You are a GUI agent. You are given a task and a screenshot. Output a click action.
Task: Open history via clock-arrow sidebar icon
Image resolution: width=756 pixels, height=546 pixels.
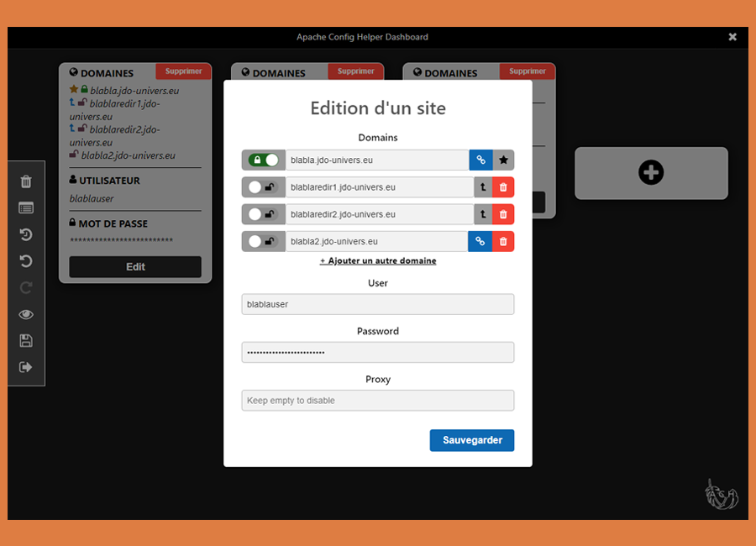click(26, 234)
